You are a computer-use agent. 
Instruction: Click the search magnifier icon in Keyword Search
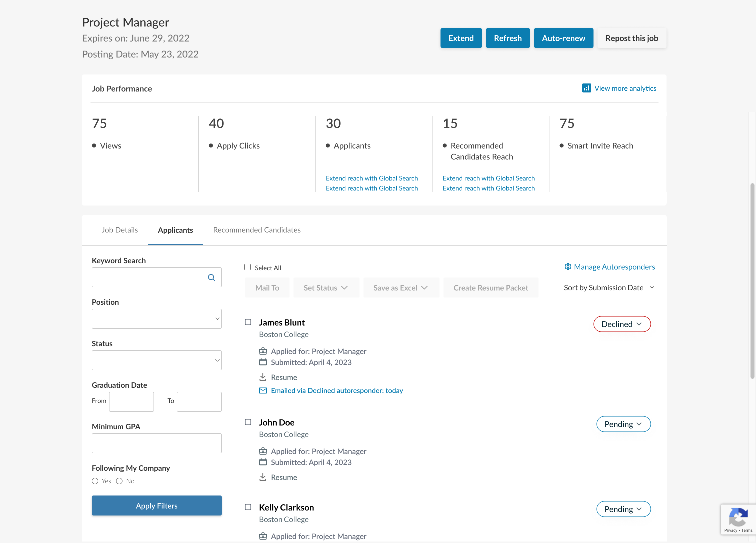[x=211, y=278]
